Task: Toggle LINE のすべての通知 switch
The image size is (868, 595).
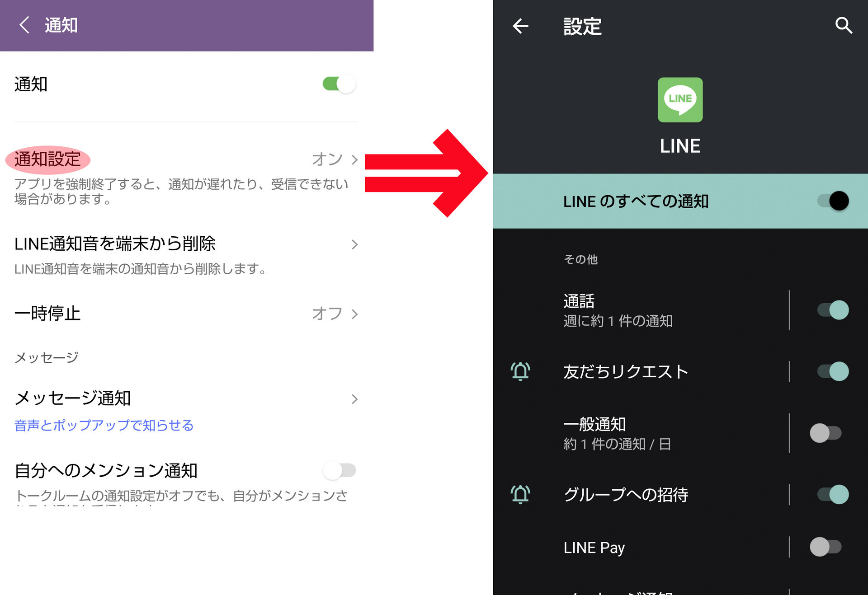Action: coord(833,201)
